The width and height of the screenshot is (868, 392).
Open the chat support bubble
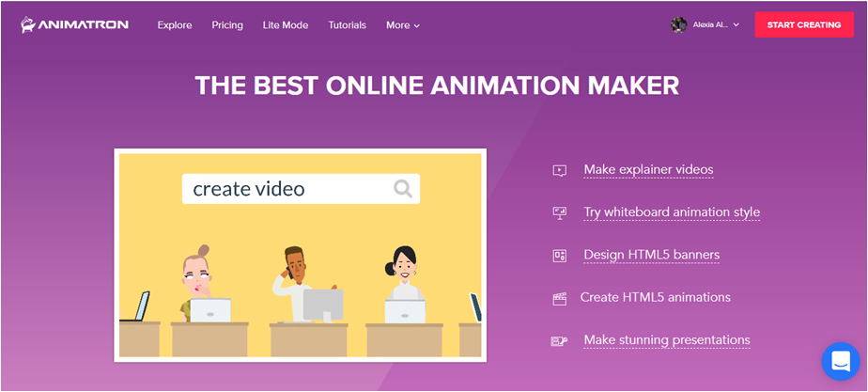pyautogui.click(x=841, y=362)
